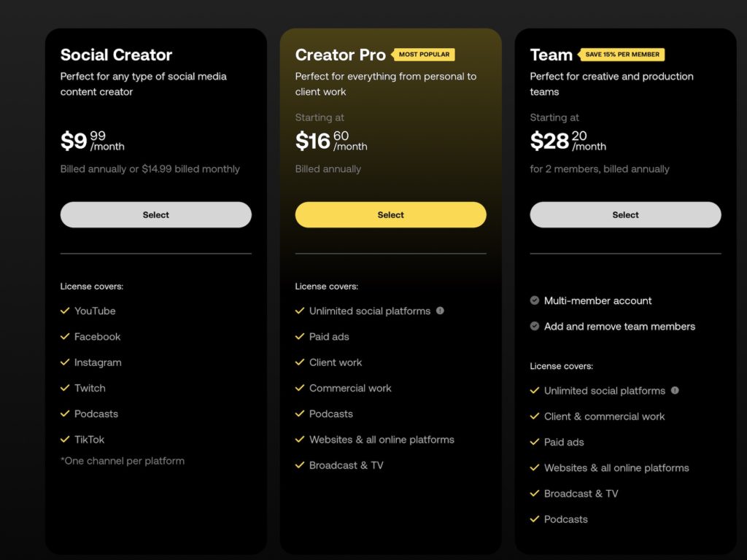Click the Social Creator plan title
The width and height of the screenshot is (747, 560).
click(117, 55)
